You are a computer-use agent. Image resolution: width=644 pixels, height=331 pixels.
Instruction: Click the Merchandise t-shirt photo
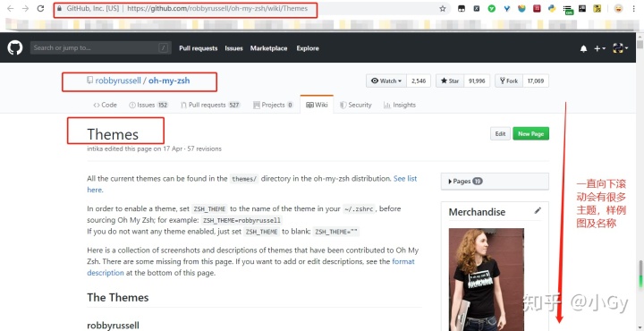click(x=487, y=279)
